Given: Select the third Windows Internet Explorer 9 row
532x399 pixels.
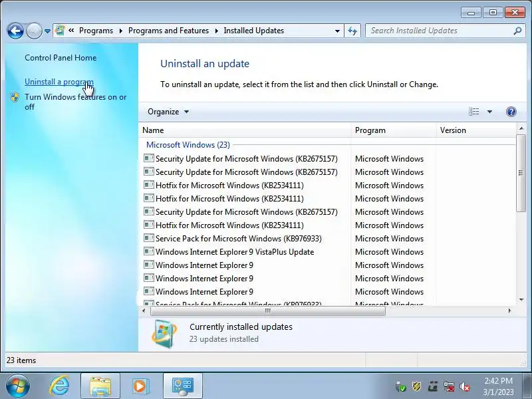Looking at the screenshot, I should pos(204,292).
